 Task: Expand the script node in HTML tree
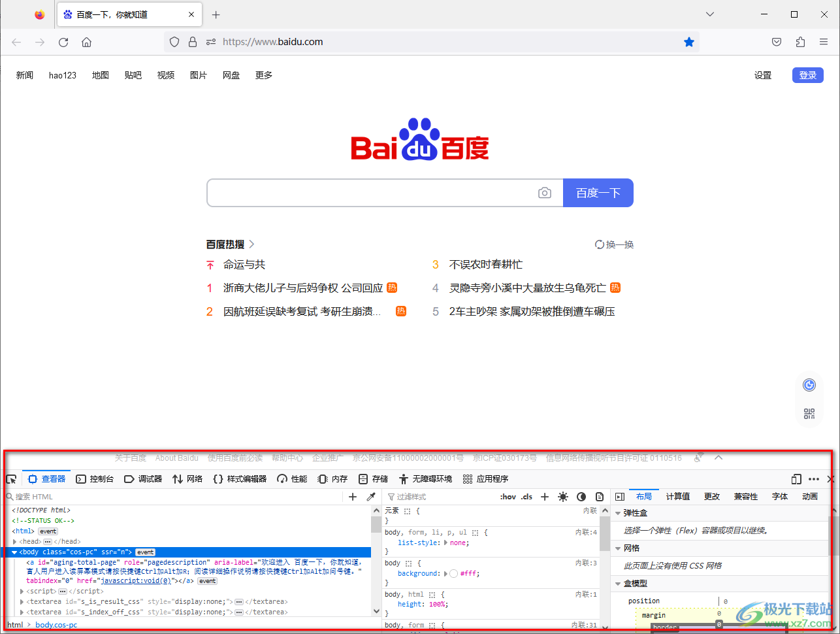[x=22, y=592]
